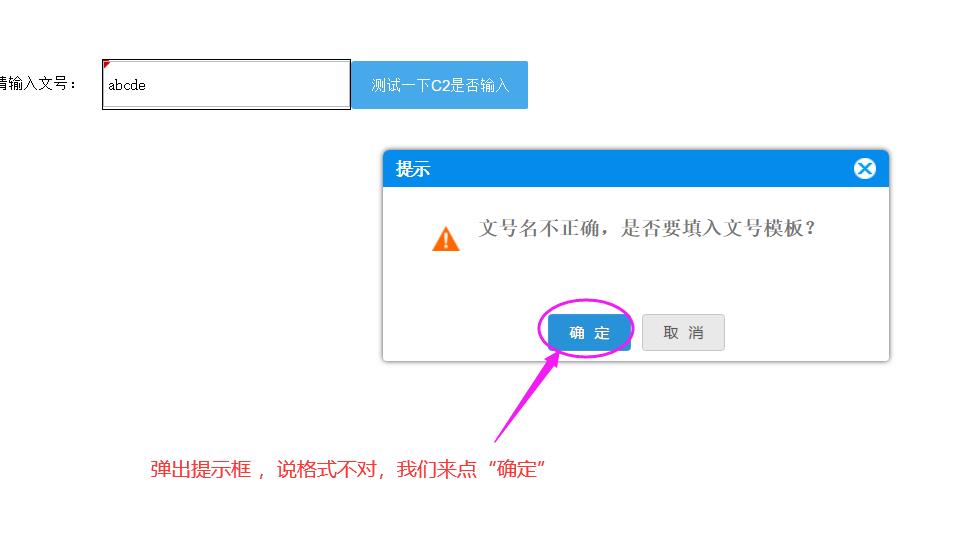Click the orange warning triangle icon
This screenshot has height=548, width=964.
tap(446, 239)
